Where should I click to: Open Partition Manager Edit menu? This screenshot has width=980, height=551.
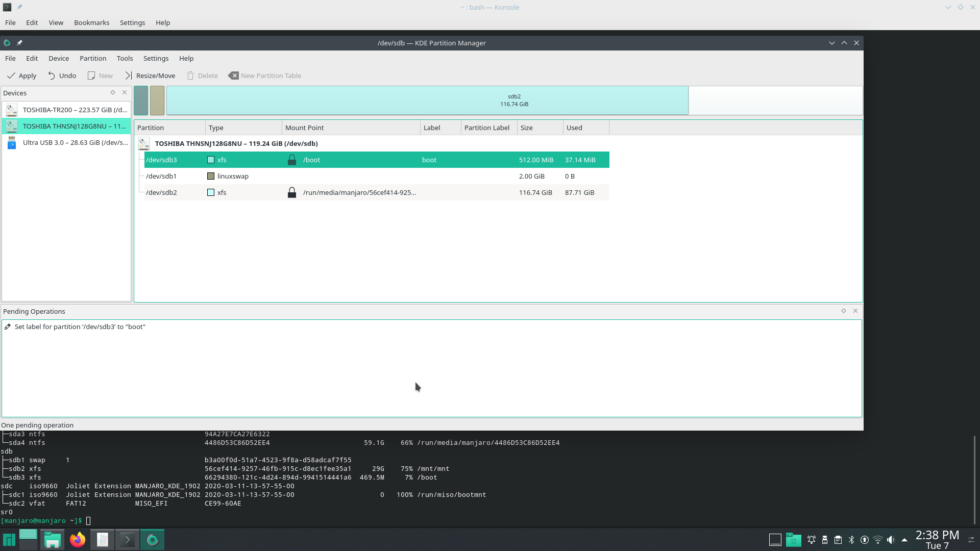32,58
